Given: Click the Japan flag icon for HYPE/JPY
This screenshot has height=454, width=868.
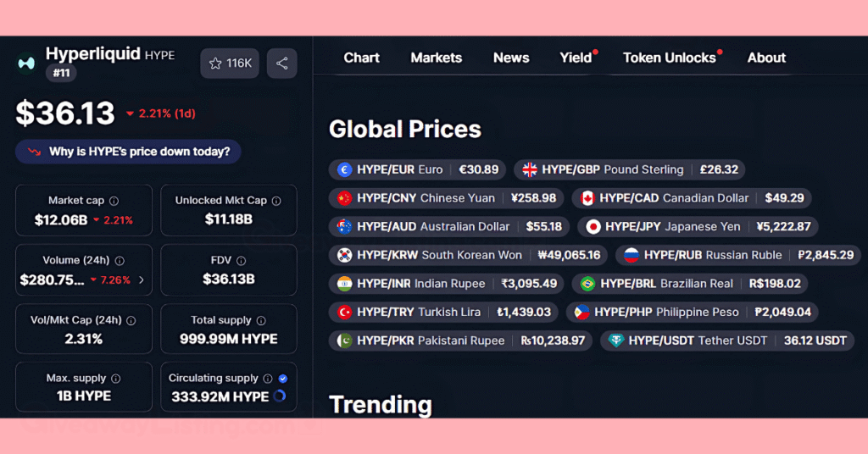Looking at the screenshot, I should pyautogui.click(x=593, y=227).
